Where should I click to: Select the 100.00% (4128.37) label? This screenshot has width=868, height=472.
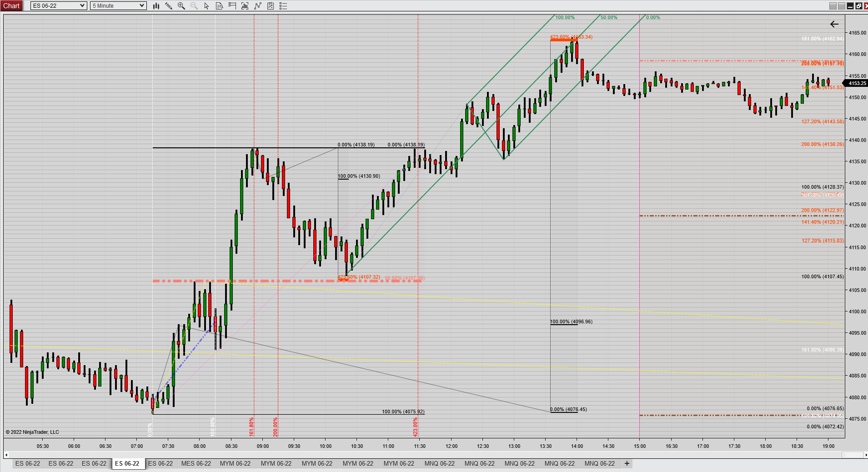(x=823, y=187)
